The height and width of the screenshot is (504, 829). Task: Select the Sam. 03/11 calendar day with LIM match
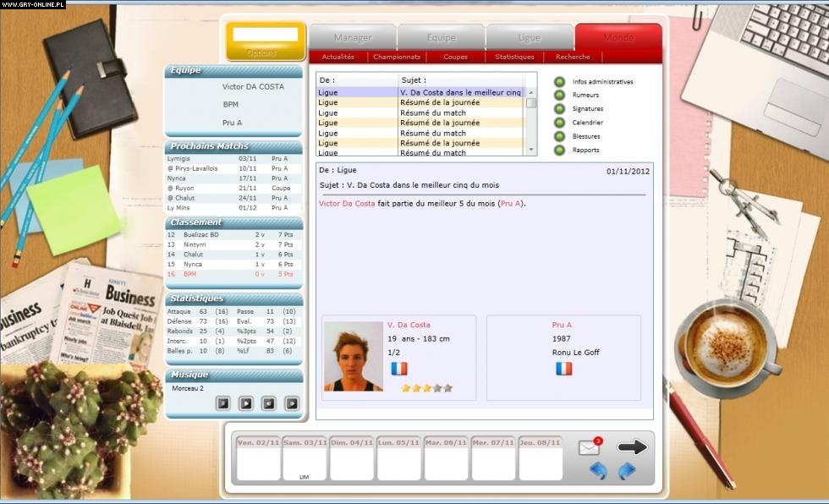[x=303, y=457]
